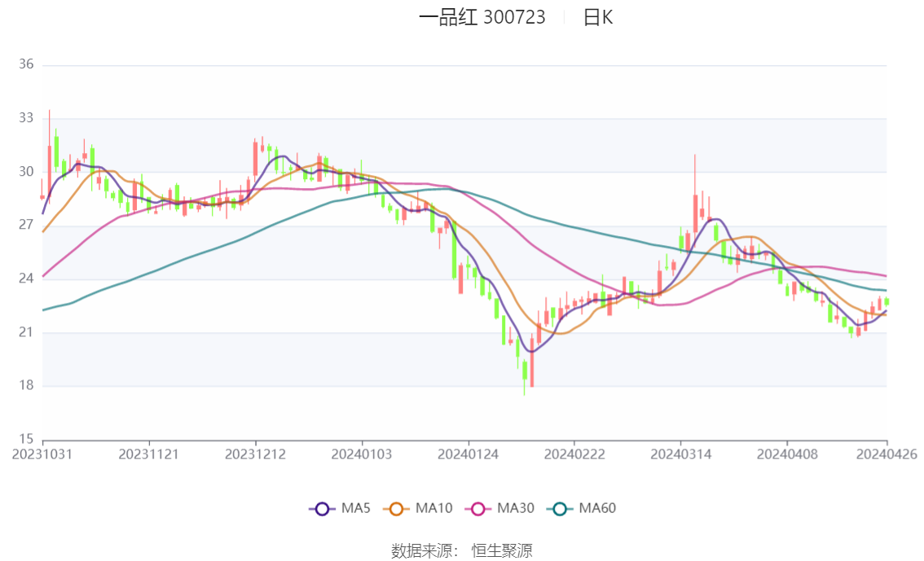The image size is (924, 561).
Task: Select the 20231212 x-axis date label
Action: click(255, 454)
